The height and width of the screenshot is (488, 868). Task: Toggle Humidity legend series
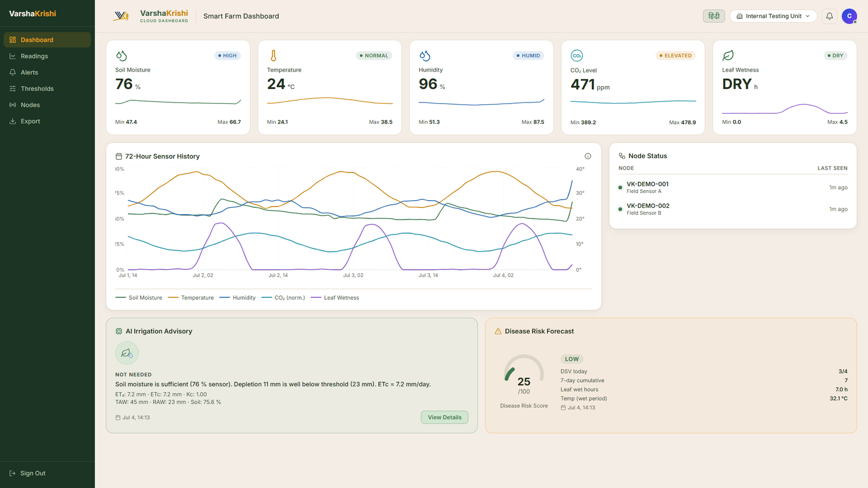coord(238,298)
